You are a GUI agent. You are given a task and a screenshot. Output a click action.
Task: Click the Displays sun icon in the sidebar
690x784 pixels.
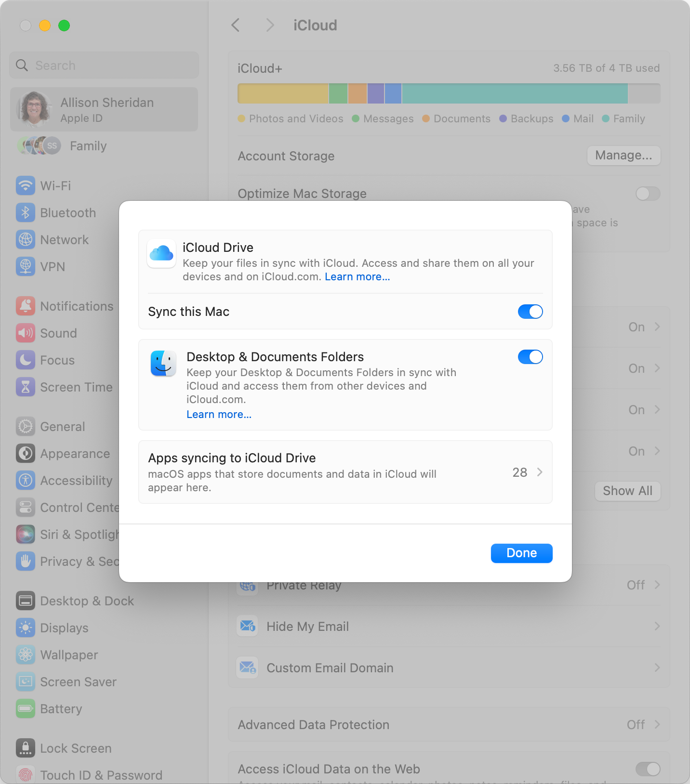pos(26,627)
